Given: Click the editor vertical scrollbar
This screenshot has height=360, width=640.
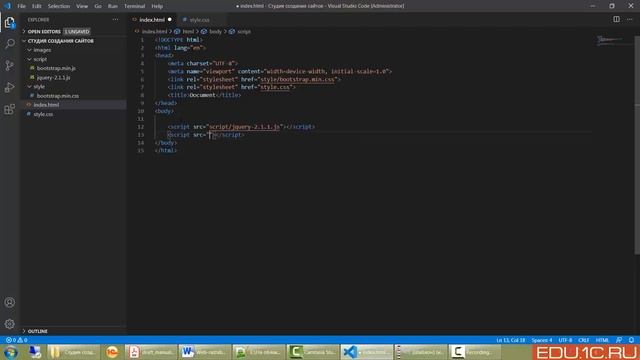Looking at the screenshot, I should click(x=637, y=145).
